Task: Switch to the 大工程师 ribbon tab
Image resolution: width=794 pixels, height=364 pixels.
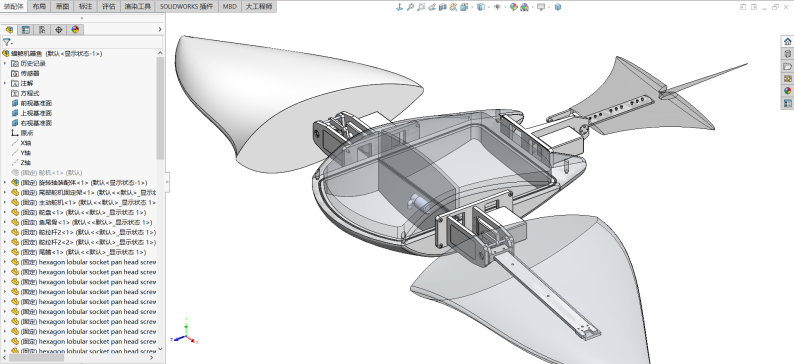Action: coord(259,7)
